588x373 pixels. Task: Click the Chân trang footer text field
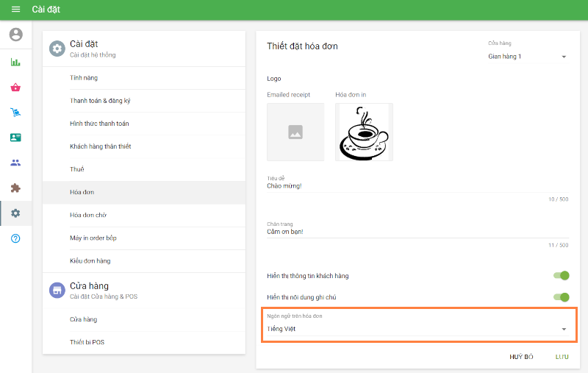pos(417,232)
